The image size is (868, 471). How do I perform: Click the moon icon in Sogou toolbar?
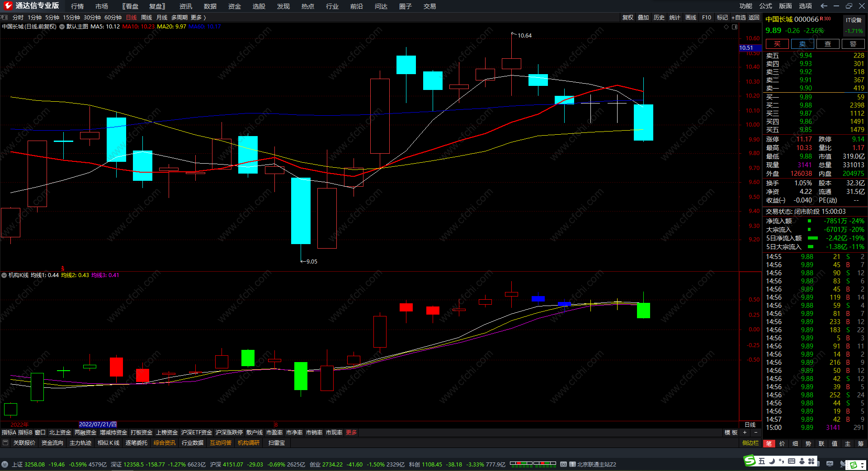coord(772,461)
